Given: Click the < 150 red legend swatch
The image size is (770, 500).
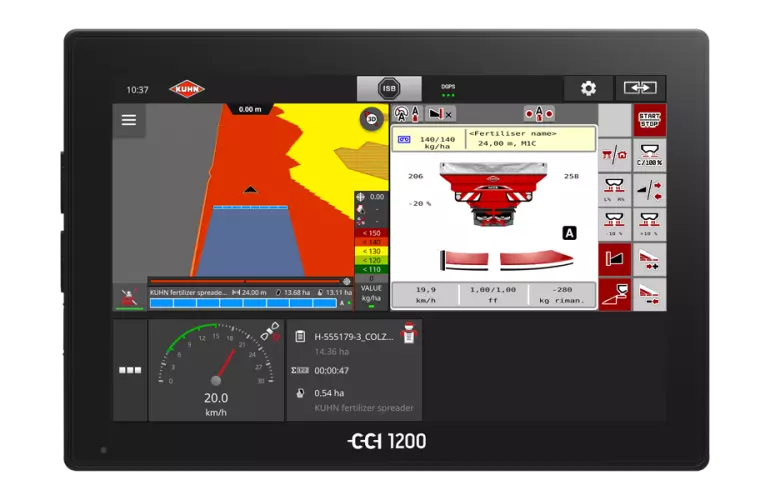Looking at the screenshot, I should point(371,233).
